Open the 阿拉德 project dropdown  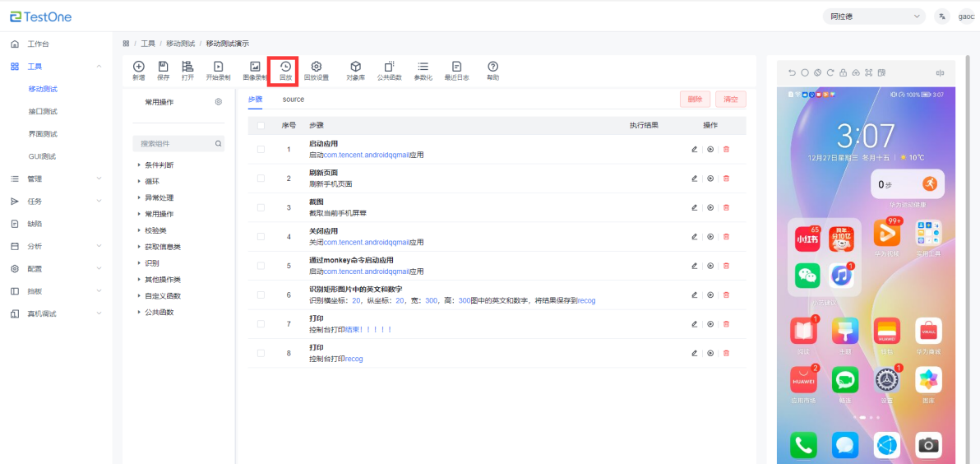874,16
